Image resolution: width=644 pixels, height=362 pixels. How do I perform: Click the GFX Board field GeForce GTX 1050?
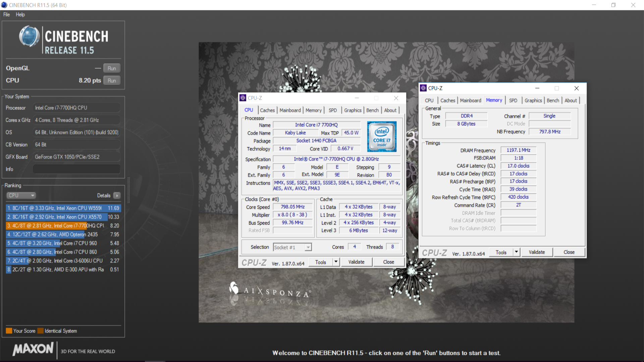76,157
